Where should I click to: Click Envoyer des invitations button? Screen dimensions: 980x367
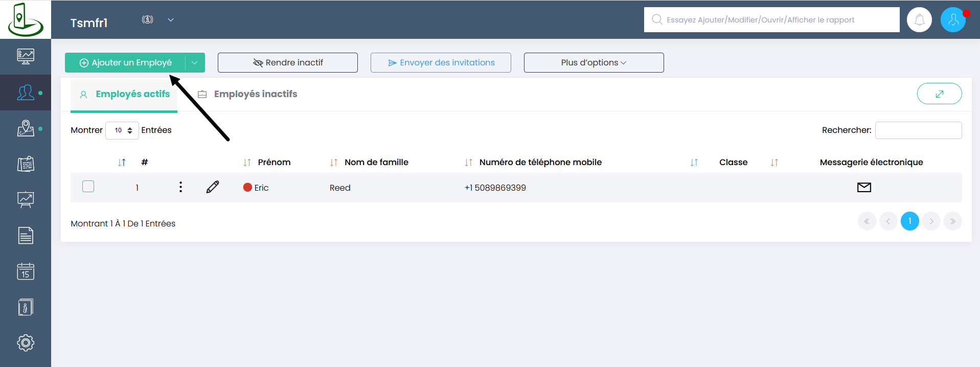[x=441, y=62]
